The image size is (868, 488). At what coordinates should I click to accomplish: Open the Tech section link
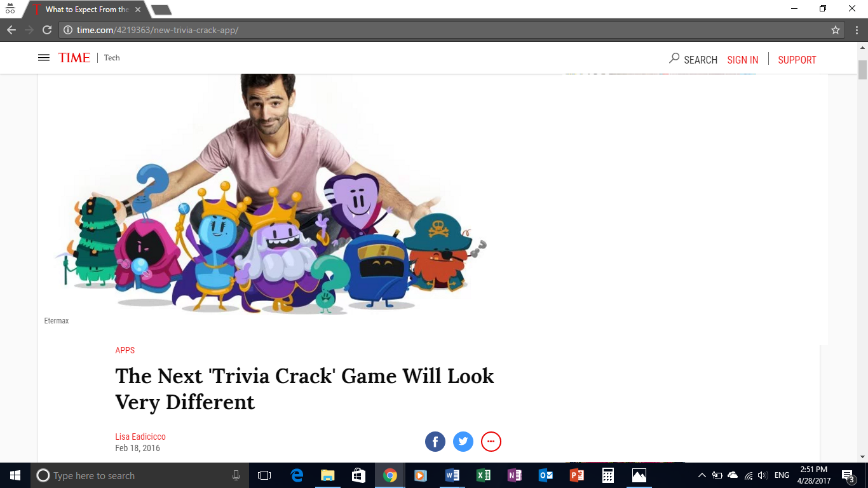click(x=112, y=58)
